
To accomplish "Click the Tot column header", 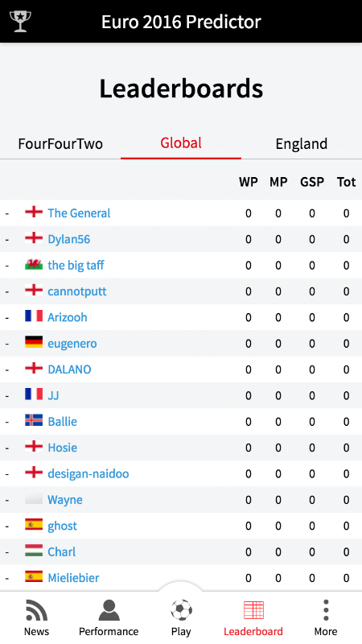I will pos(346,182).
